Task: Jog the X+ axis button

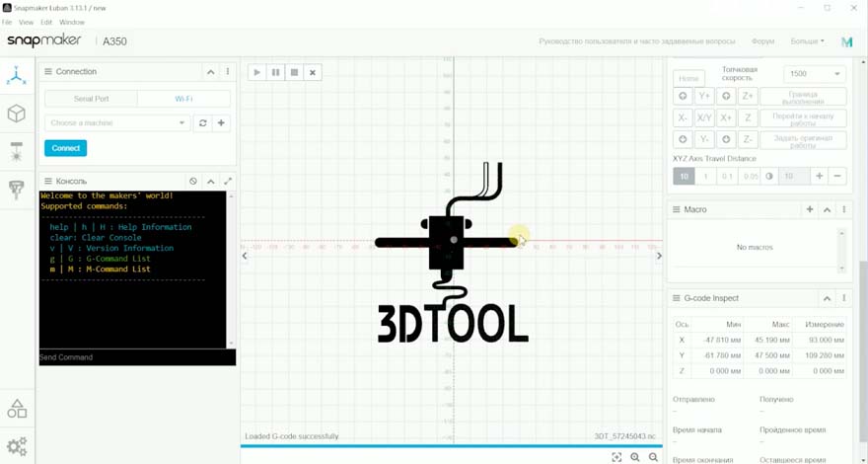Action: pos(726,117)
